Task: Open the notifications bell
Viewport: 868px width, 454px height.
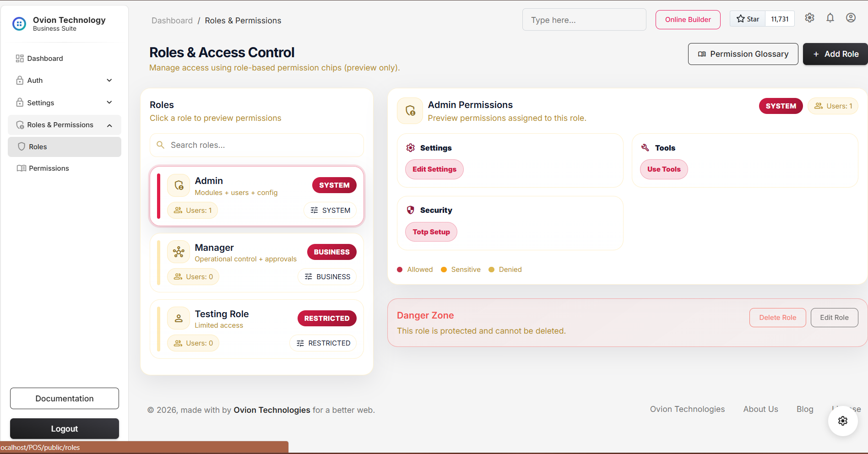Action: click(x=830, y=18)
